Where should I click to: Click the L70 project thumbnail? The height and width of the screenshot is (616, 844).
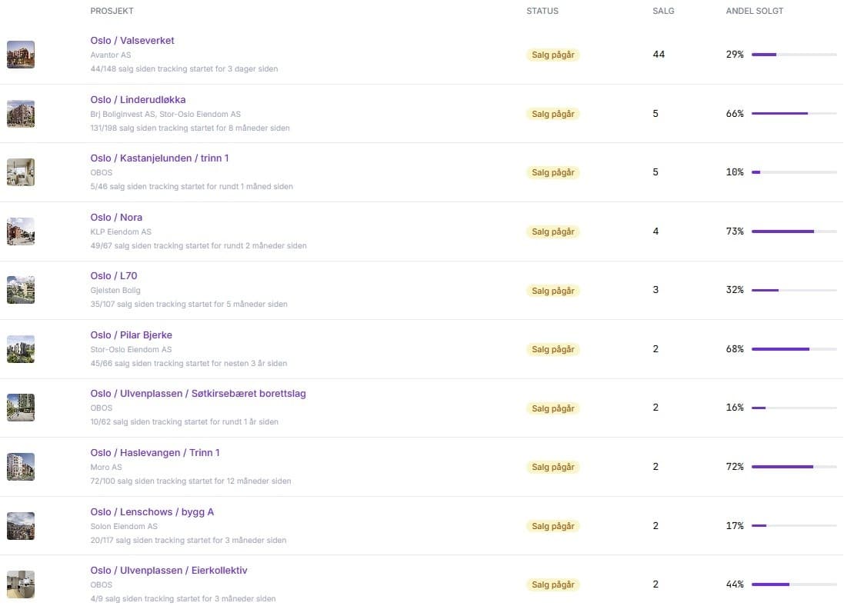(21, 290)
